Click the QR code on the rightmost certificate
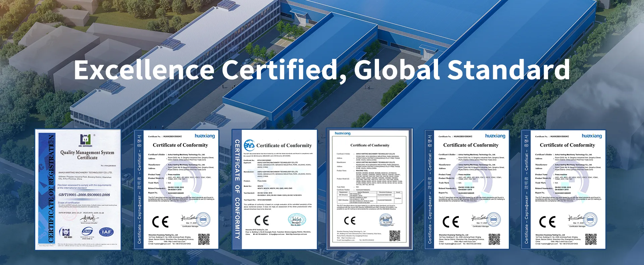644x265 pixels. pyautogui.click(x=591, y=239)
